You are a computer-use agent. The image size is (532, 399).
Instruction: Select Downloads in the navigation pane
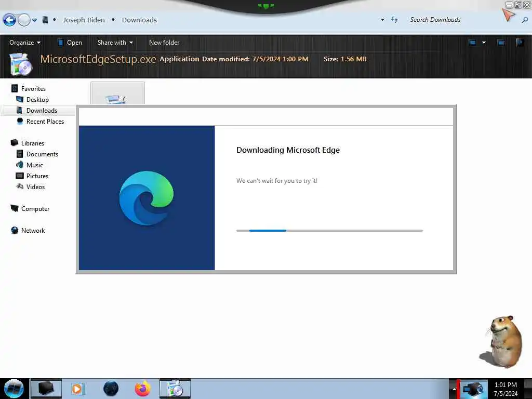pyautogui.click(x=42, y=110)
